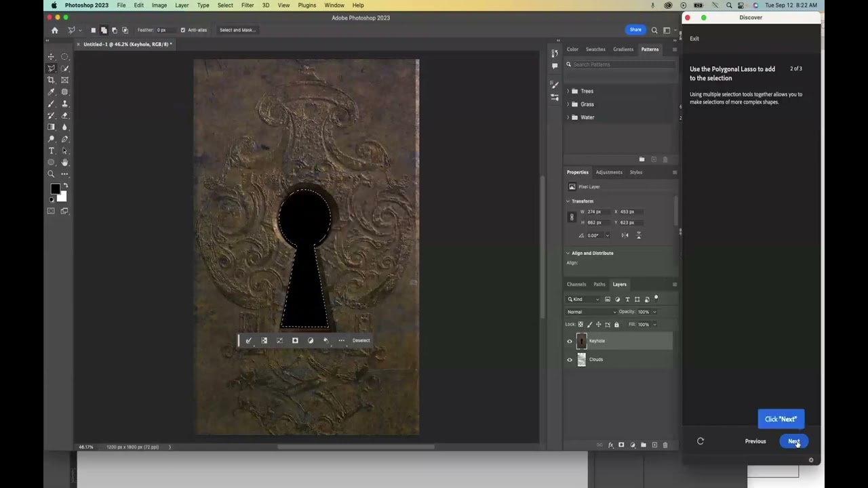This screenshot has height=488, width=868.
Task: Open the Opacity value dropdown arrow
Action: [654, 312]
